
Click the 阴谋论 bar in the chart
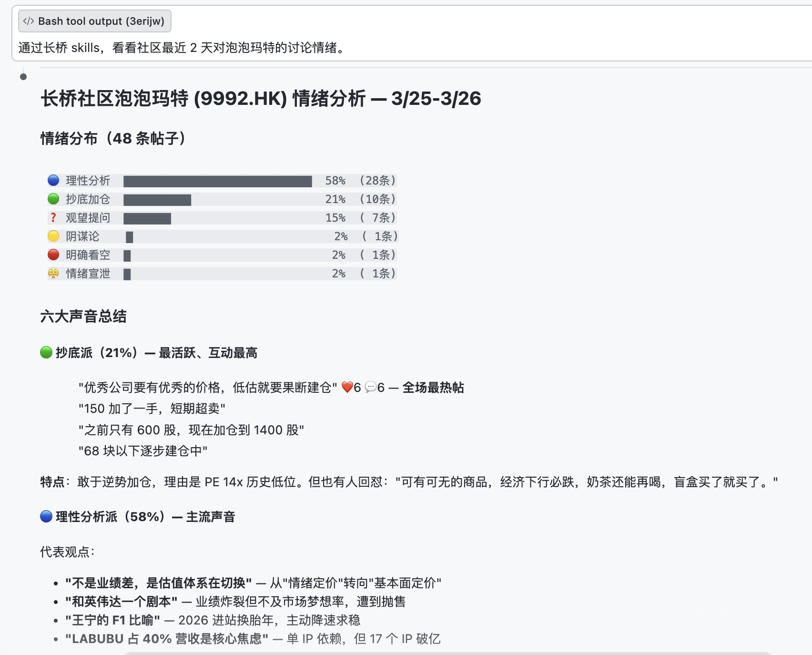pos(129,237)
